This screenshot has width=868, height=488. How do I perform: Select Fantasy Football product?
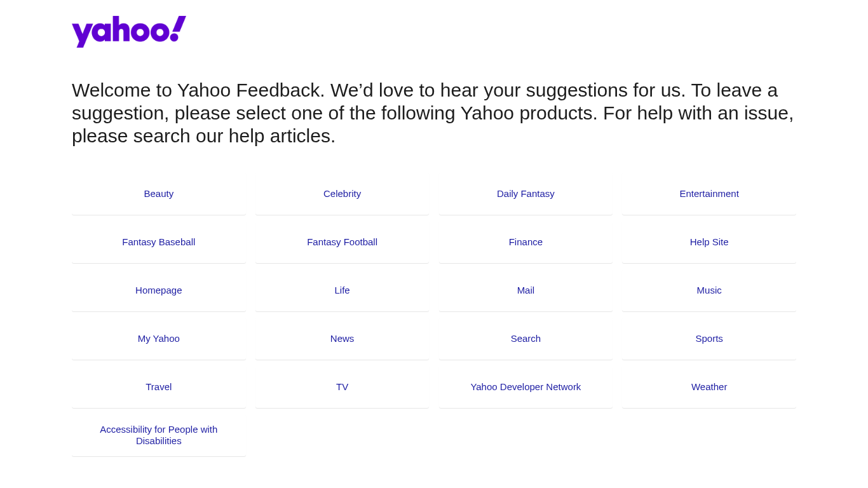(342, 242)
